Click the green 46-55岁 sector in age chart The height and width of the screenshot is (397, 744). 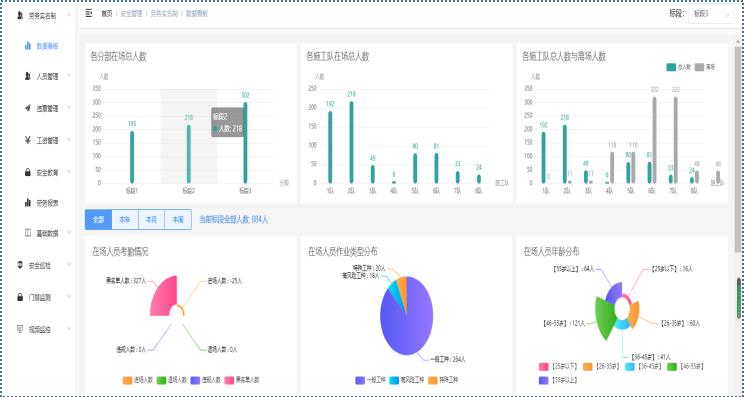604,319
